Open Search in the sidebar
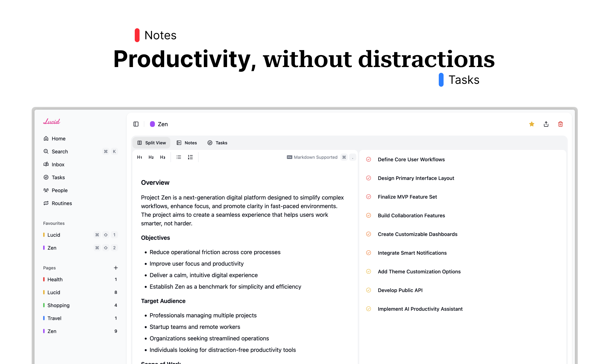Screen dimensions: 609x364 (x=60, y=152)
